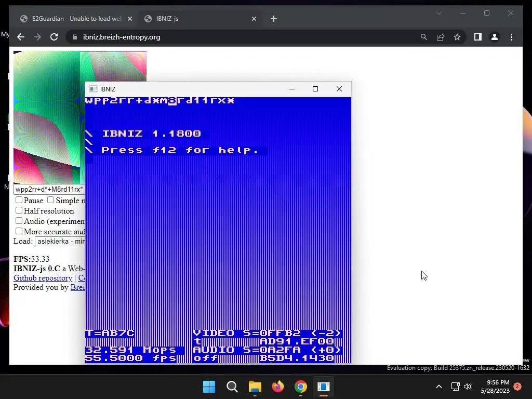Click the IBNIZ code editor line

click(x=159, y=100)
